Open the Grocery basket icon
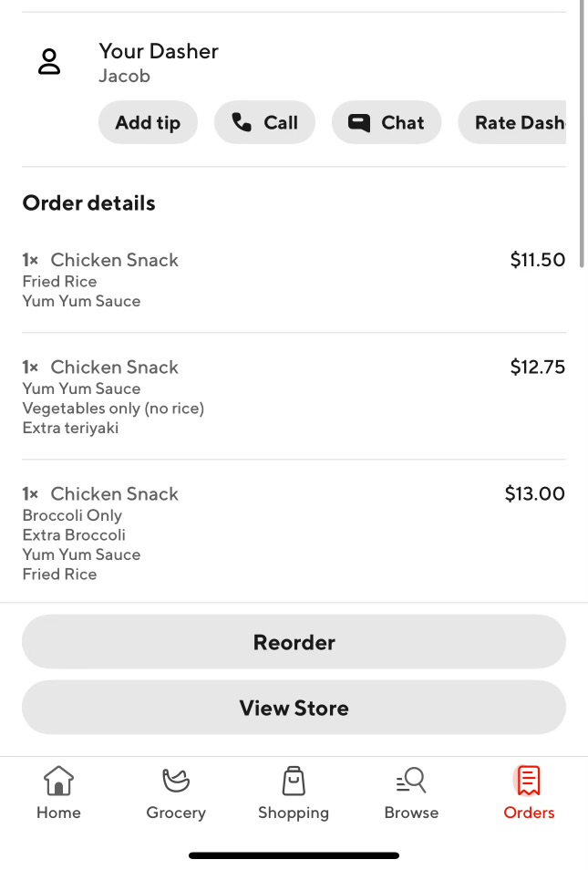This screenshot has width=588, height=870. (x=176, y=781)
